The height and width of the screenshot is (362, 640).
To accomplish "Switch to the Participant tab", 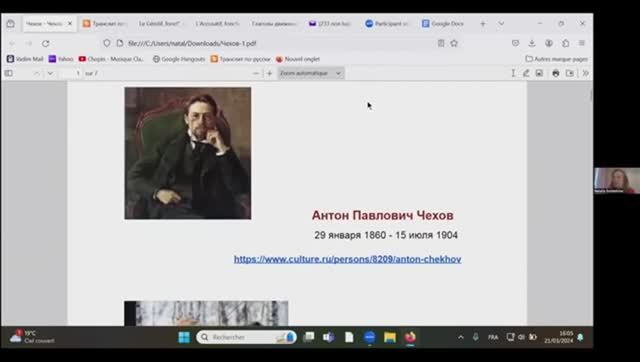I will [387, 24].
